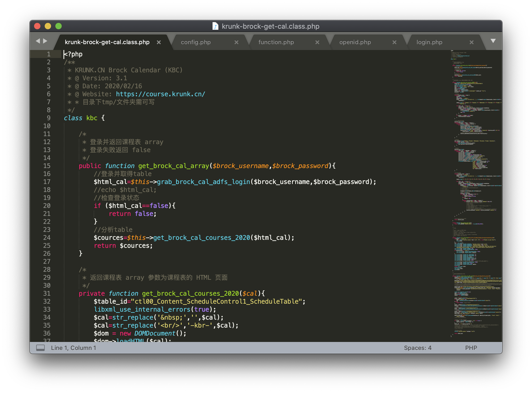Click the course.krunk.cn website link

click(x=160, y=94)
